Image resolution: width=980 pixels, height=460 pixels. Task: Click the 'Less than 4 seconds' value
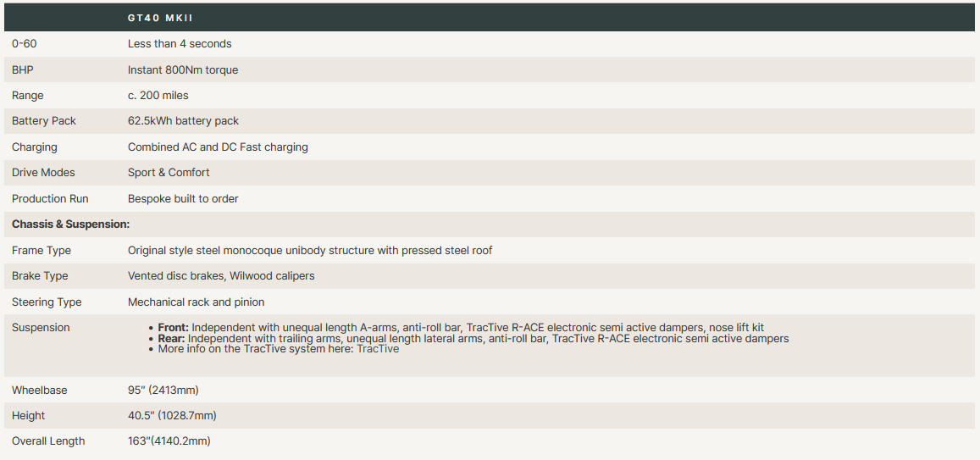click(180, 43)
